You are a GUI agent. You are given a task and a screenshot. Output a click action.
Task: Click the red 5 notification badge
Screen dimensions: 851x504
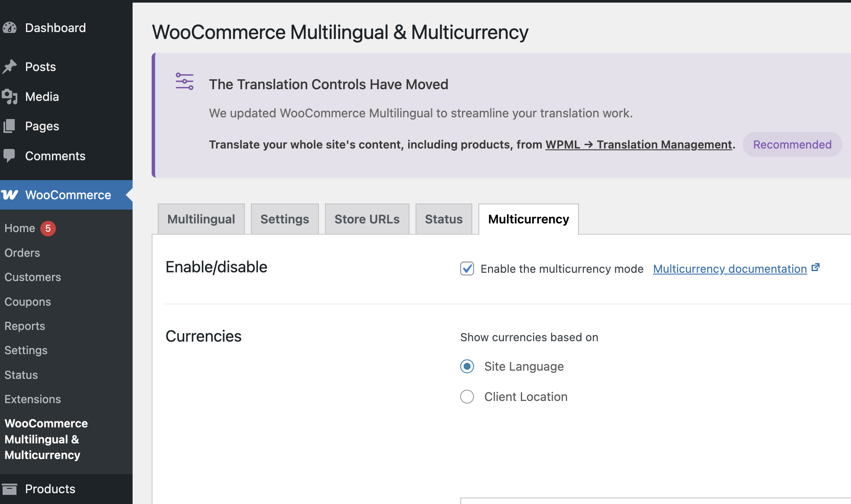pos(48,228)
